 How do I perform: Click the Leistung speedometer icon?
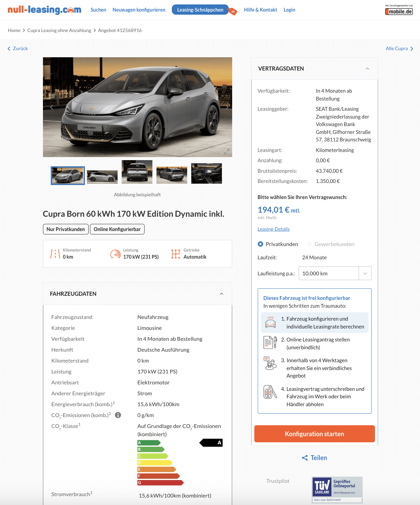tap(115, 254)
